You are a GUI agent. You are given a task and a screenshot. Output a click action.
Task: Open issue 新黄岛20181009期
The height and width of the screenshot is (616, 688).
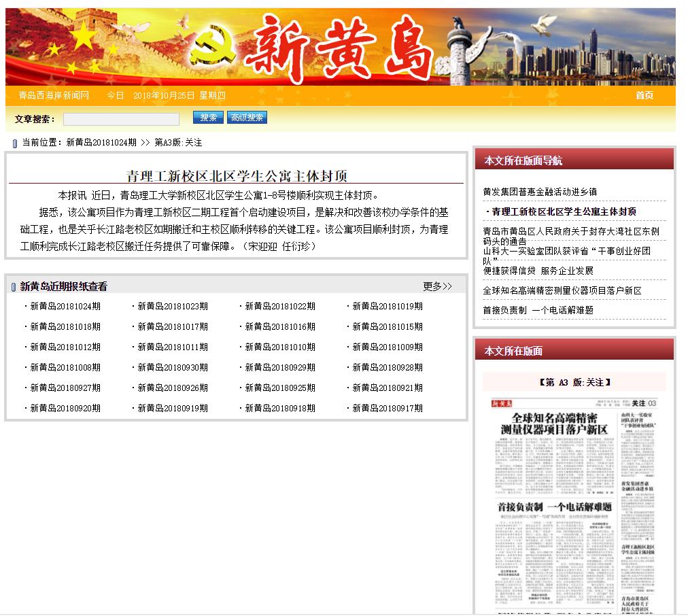coord(388,347)
